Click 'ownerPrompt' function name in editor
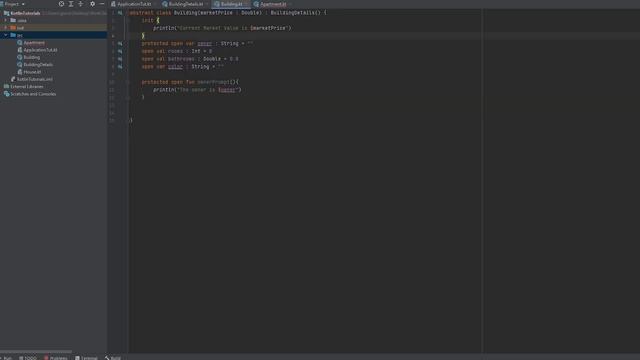Image resolution: width=640 pixels, height=360 pixels. (x=213, y=82)
